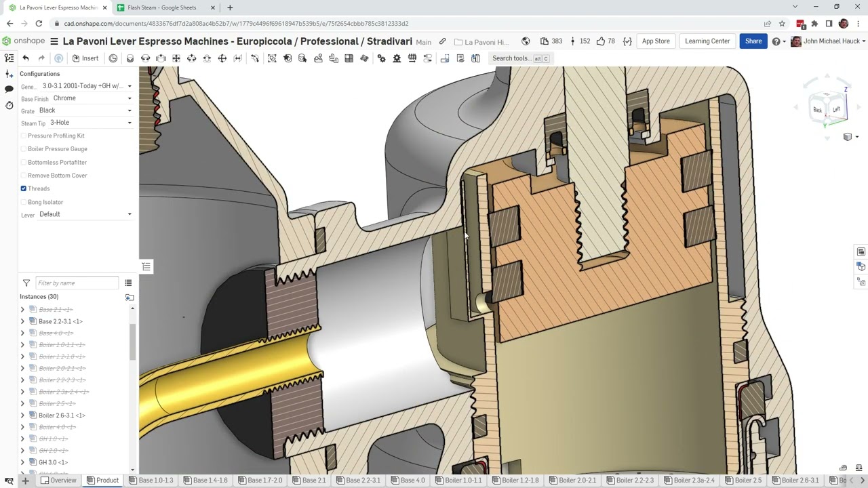Select the Cylindrical mate tool
The width and height of the screenshot is (868, 488).
pos(192,58)
